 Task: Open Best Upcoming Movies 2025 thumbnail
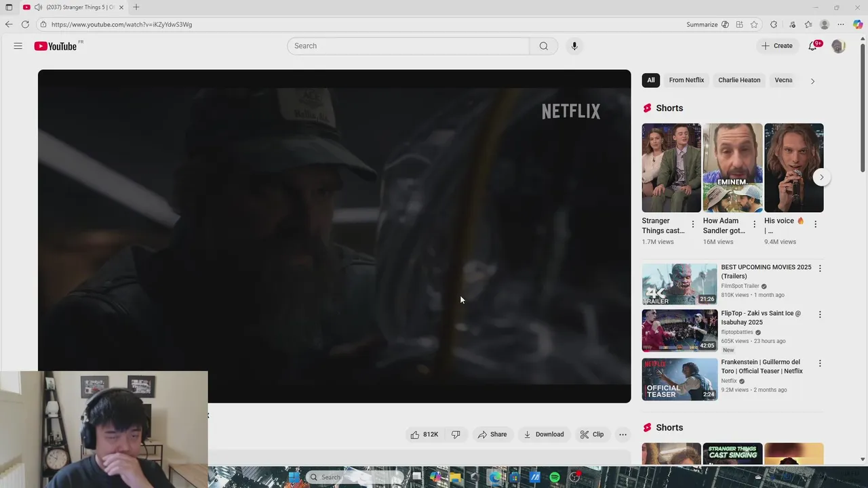click(x=679, y=284)
